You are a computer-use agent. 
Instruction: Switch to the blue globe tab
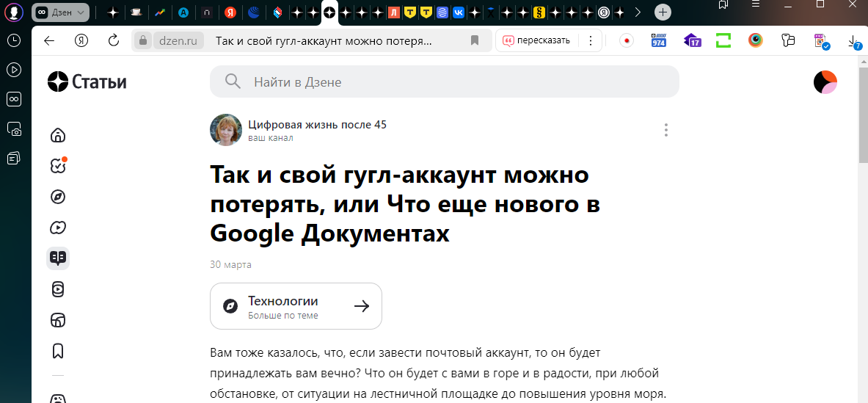254,12
